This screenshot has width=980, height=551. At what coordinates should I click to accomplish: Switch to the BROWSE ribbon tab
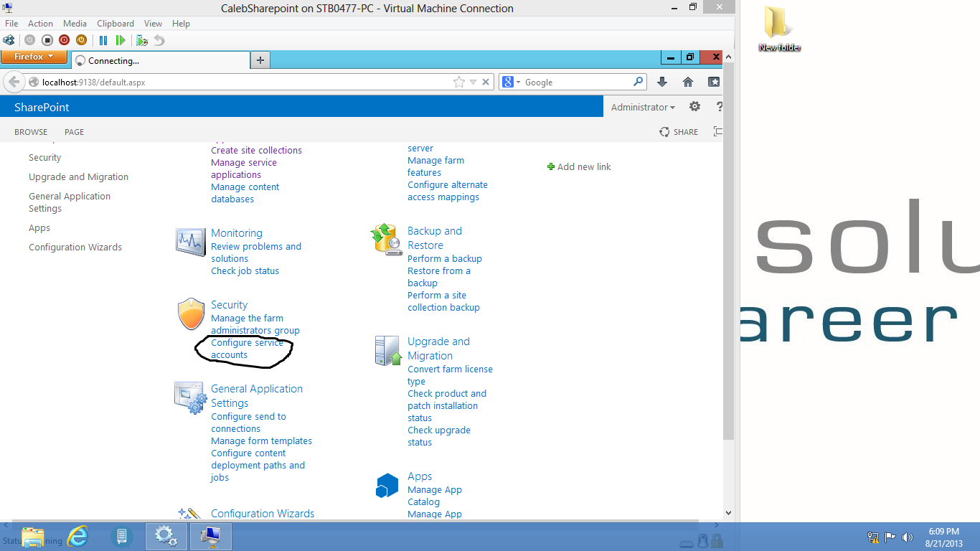pos(31,132)
